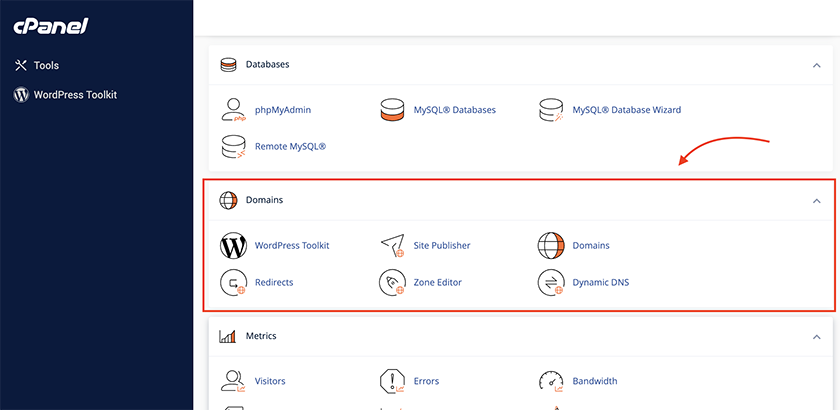Click the WordPress Toolkit icon in Domains
The image size is (840, 410).
coord(233,246)
